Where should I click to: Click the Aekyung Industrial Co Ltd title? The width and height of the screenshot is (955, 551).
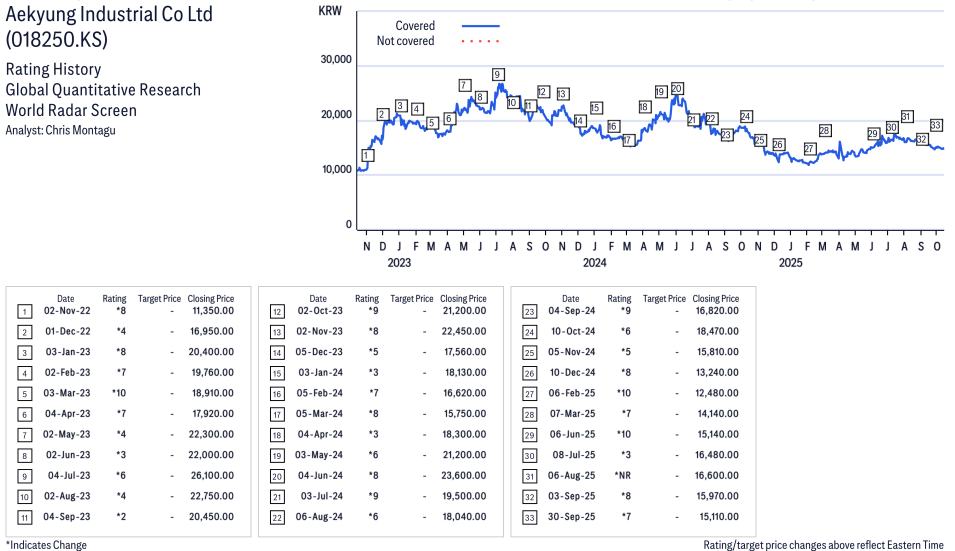(x=109, y=17)
